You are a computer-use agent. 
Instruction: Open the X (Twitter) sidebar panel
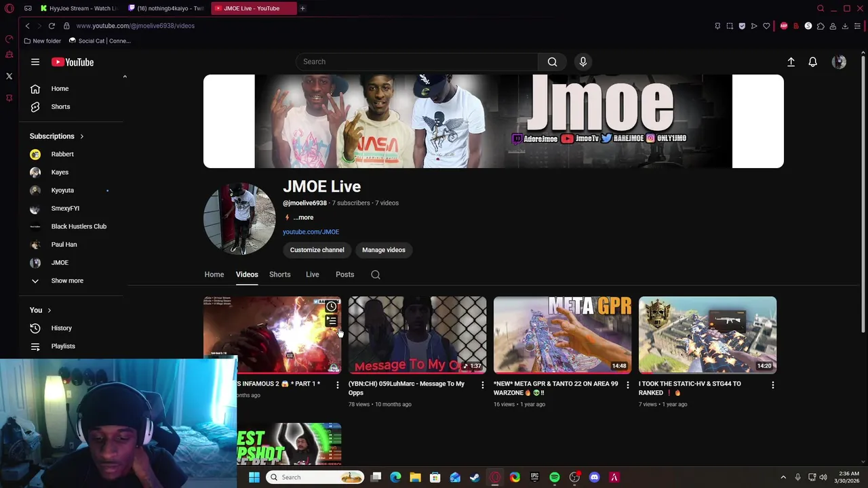click(x=9, y=76)
